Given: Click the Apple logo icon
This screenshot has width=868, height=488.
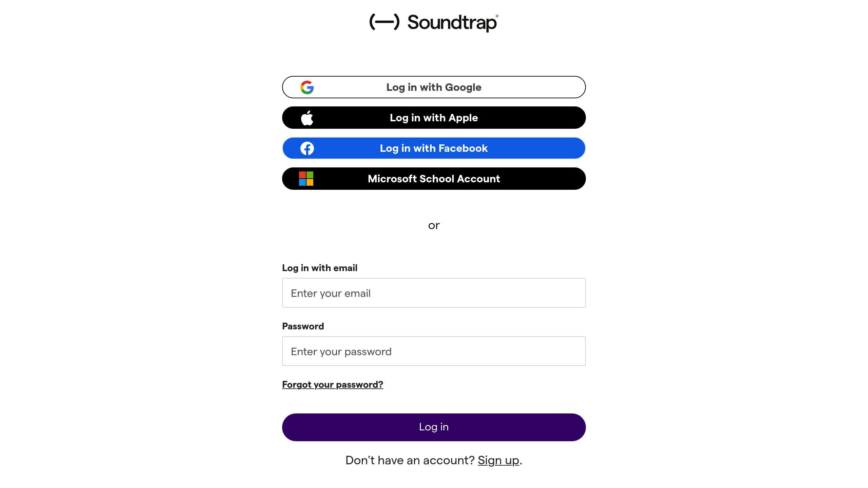Looking at the screenshot, I should (307, 117).
